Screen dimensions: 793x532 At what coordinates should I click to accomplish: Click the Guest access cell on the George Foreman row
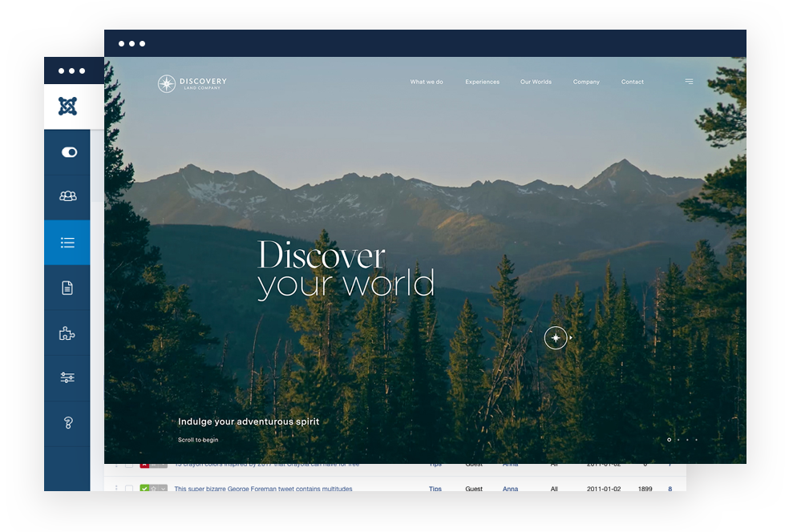pyautogui.click(x=474, y=489)
